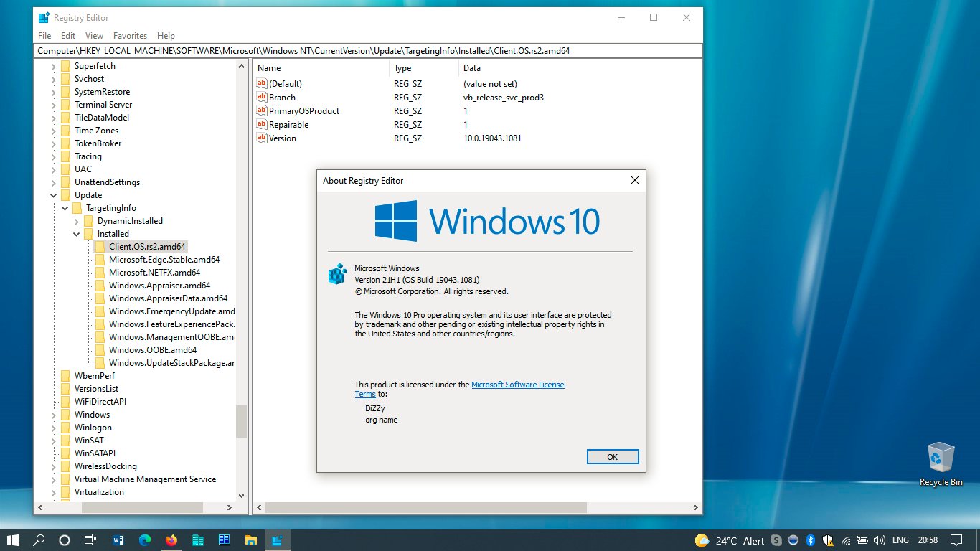Close the About Registry Editor dialog
The image size is (980, 551).
pyautogui.click(x=634, y=181)
